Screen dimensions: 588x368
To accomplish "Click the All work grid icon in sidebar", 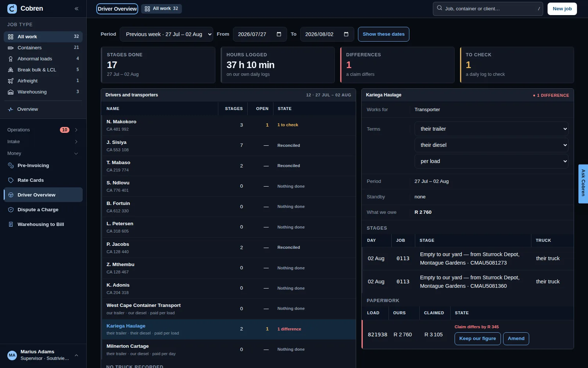I will [x=11, y=37].
